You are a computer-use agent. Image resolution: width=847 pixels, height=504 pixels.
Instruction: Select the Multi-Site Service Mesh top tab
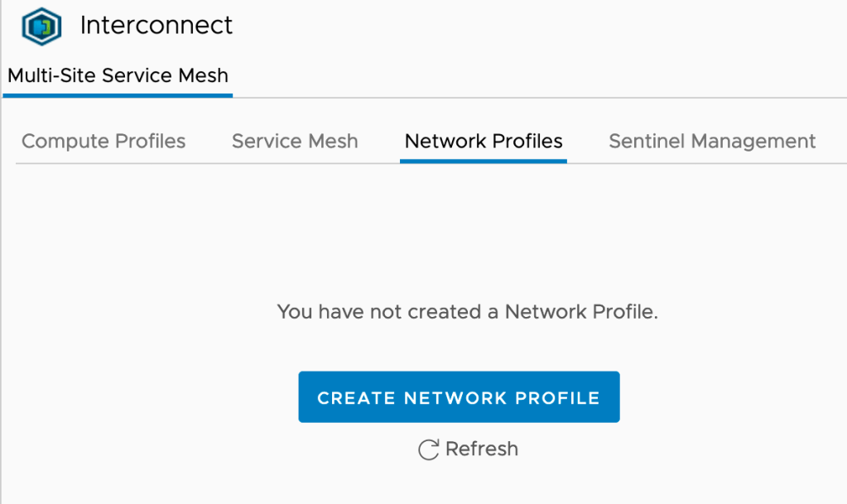[x=118, y=76]
